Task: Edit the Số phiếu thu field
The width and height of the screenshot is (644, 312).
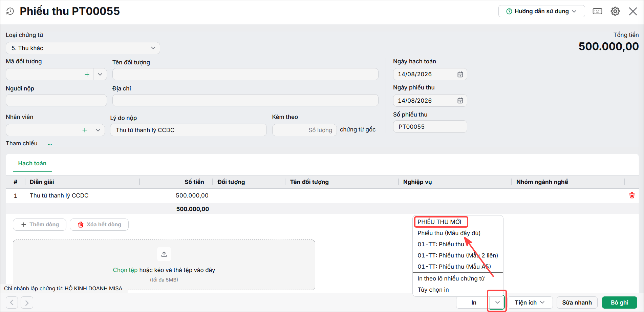Action: click(x=430, y=127)
